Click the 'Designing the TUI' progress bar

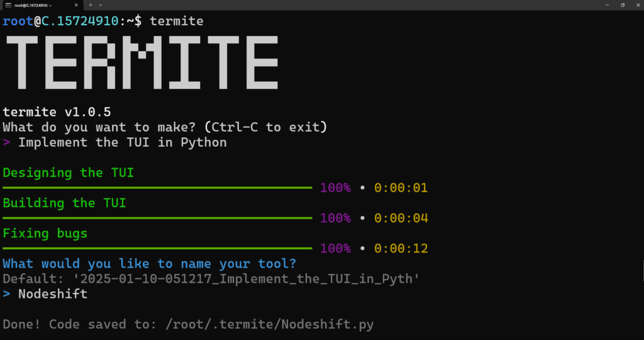click(157, 188)
